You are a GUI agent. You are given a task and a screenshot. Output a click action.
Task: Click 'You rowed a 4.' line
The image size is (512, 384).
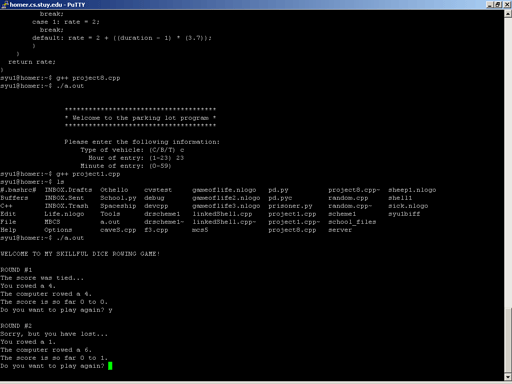(x=28, y=286)
